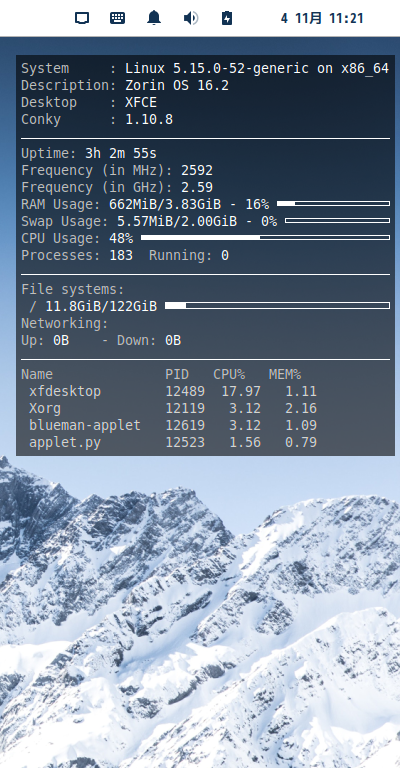This screenshot has width=400, height=768.
Task: Click the keyboard layout tray icon
Action: pyautogui.click(x=117, y=19)
